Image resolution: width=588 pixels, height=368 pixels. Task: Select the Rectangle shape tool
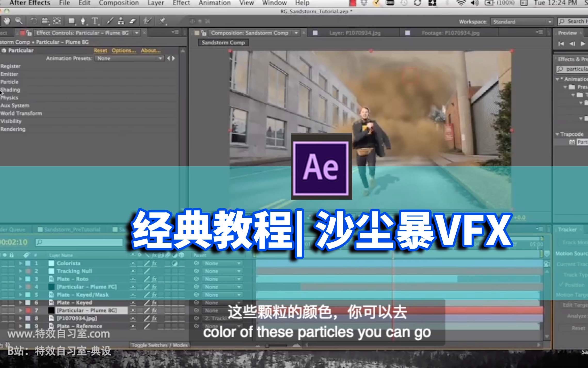click(72, 21)
